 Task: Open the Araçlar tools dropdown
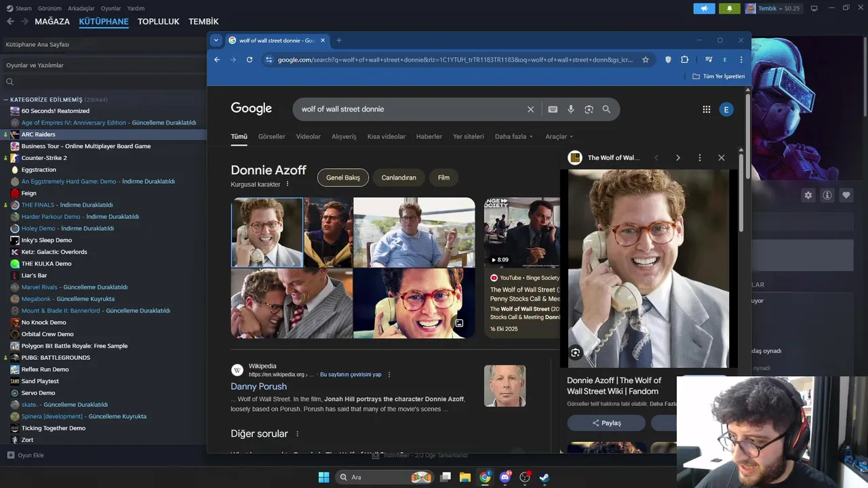tap(559, 136)
